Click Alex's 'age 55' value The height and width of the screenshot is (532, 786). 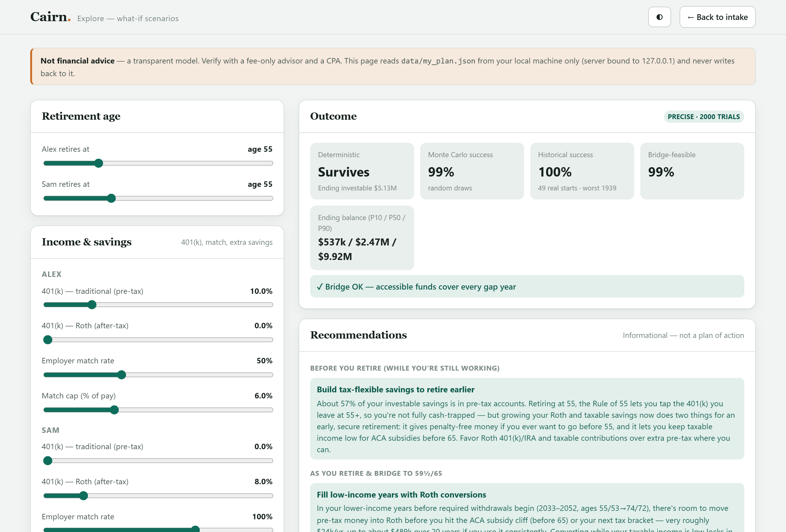260,150
